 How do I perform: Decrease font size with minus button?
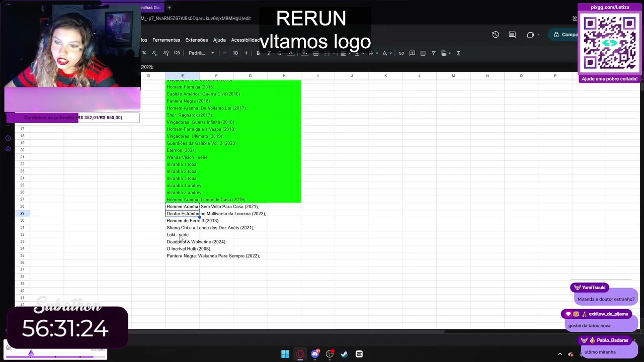(x=224, y=53)
